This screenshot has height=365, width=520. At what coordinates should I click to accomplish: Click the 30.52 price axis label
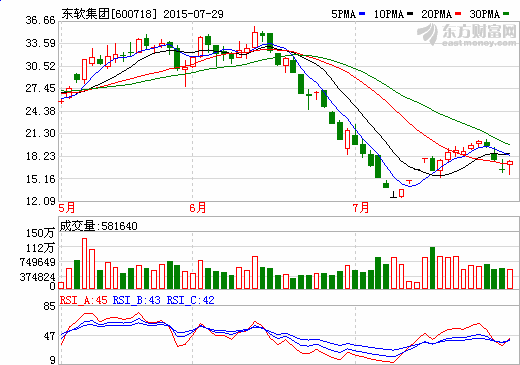pyautogui.click(x=40, y=66)
